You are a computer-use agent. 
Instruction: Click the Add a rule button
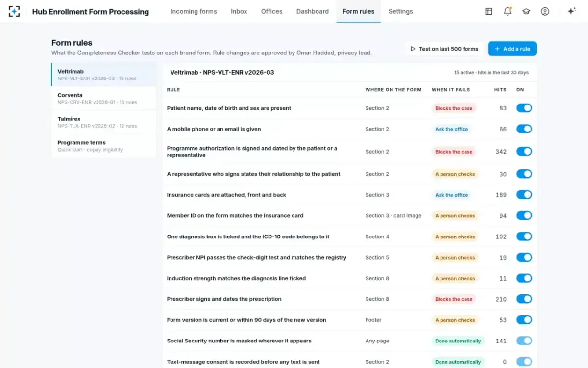tap(512, 49)
